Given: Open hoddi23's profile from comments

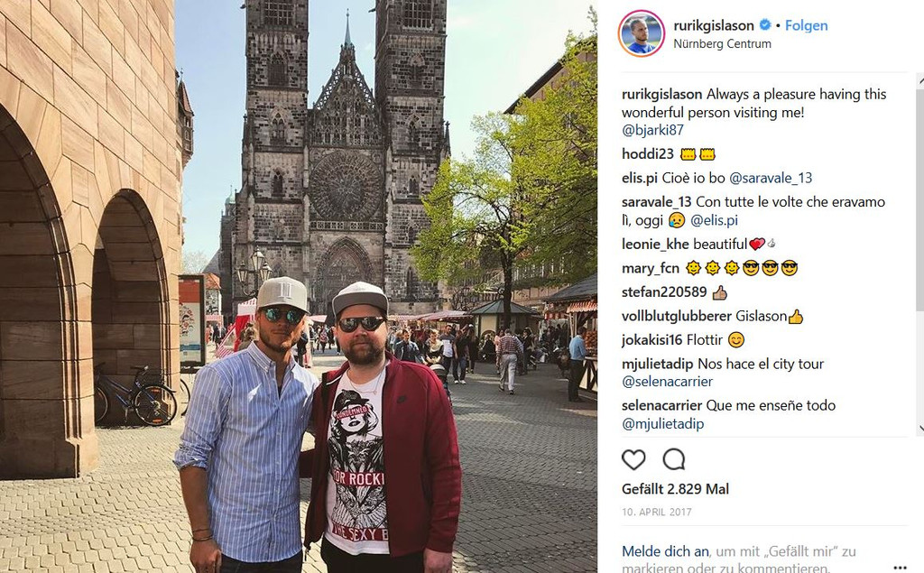Looking at the screenshot, I should pos(648,154).
